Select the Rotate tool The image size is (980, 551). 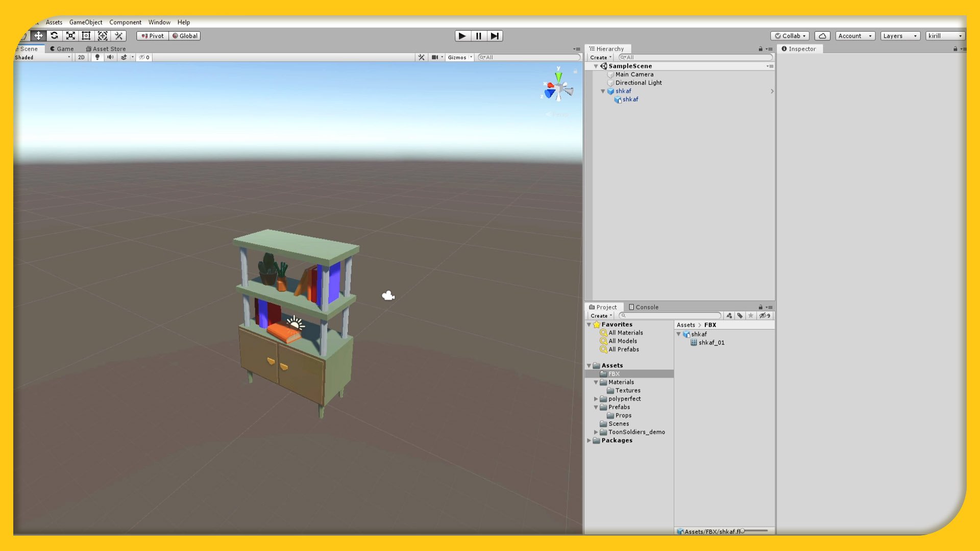(54, 36)
